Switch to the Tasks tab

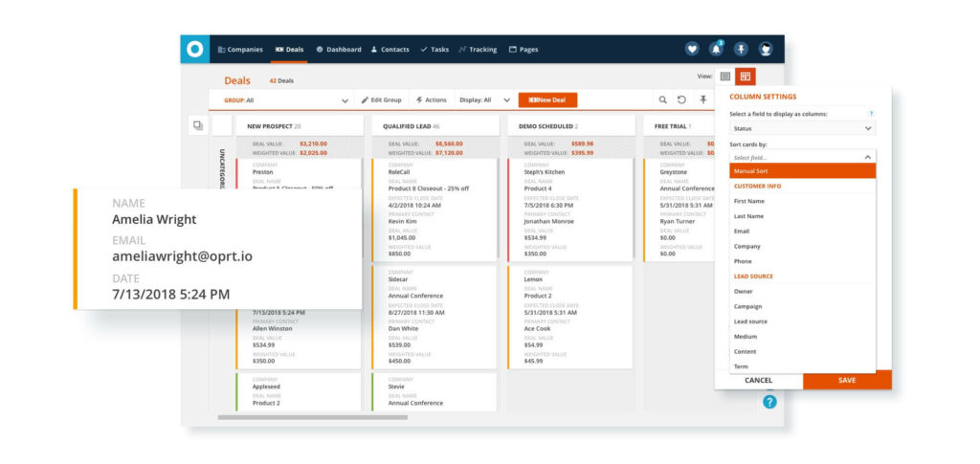pos(434,50)
